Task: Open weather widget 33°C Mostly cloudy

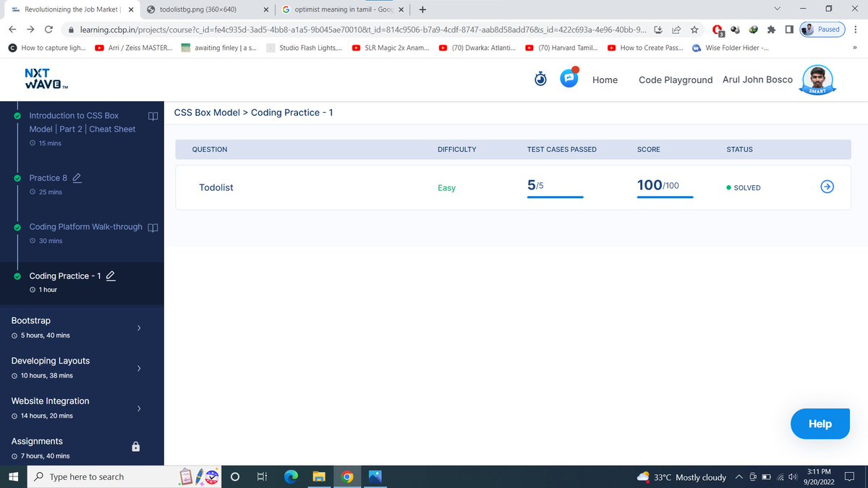Action: click(681, 477)
